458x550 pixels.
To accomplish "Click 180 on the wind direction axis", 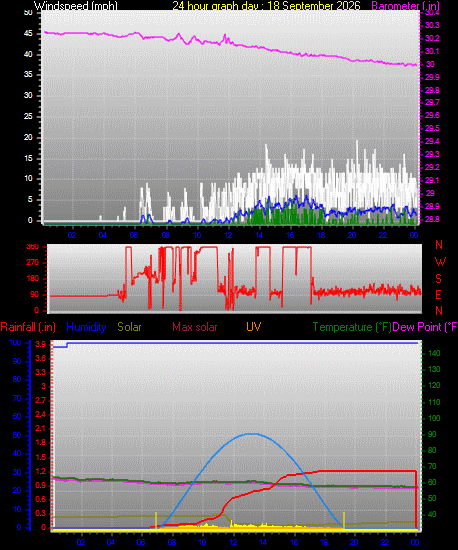I will [33, 279].
